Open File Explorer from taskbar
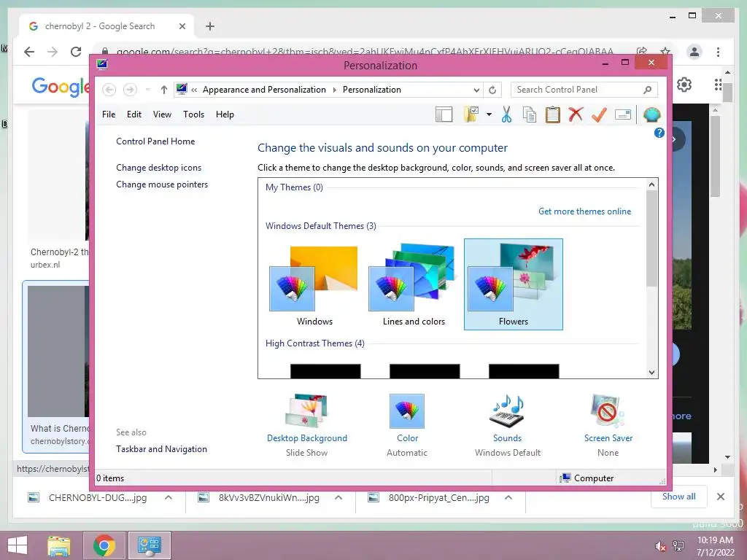This screenshot has width=747, height=560. [x=59, y=545]
